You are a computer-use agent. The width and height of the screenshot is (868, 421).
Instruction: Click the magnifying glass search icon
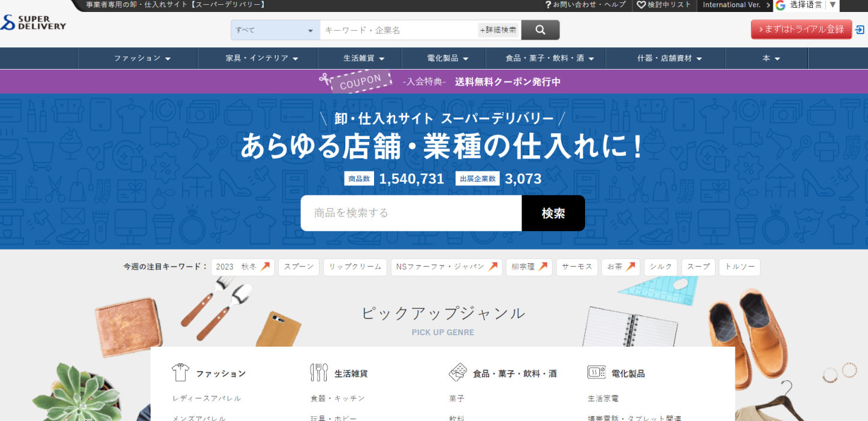pyautogui.click(x=539, y=29)
